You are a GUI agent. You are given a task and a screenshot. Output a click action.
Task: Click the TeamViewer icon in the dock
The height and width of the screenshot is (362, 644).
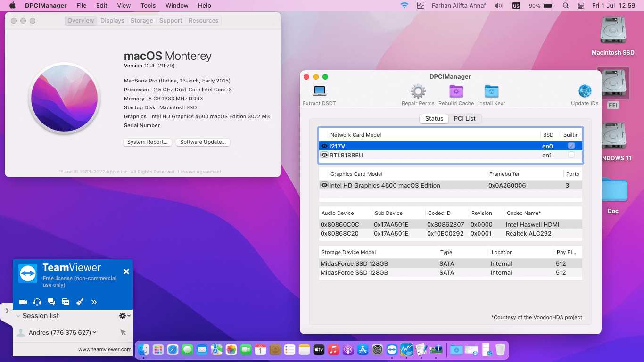point(392,349)
